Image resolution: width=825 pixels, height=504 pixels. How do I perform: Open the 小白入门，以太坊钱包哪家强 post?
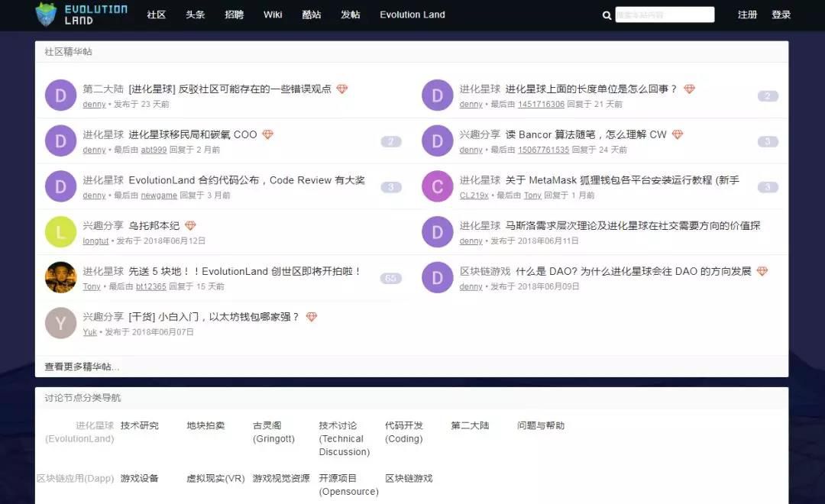(214, 317)
